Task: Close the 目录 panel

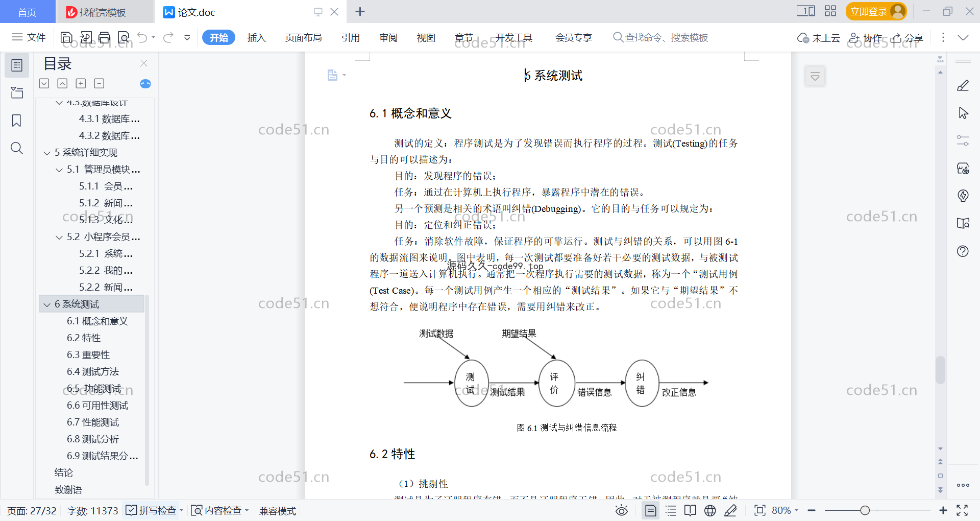Action: click(x=143, y=63)
